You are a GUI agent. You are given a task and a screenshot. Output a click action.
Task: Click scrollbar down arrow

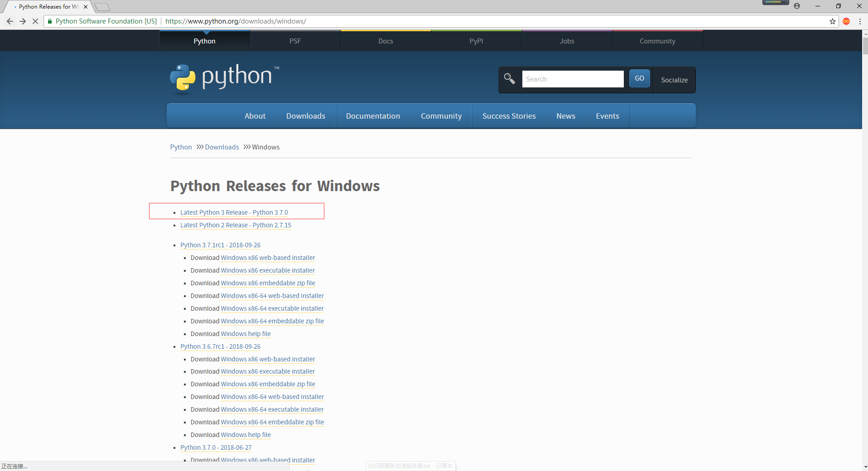(x=865, y=467)
